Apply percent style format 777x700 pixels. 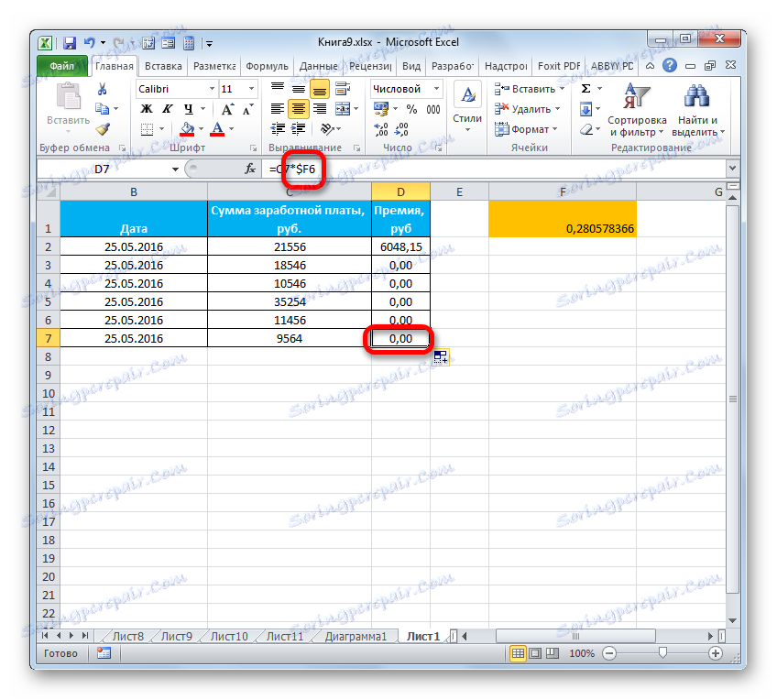[x=411, y=109]
